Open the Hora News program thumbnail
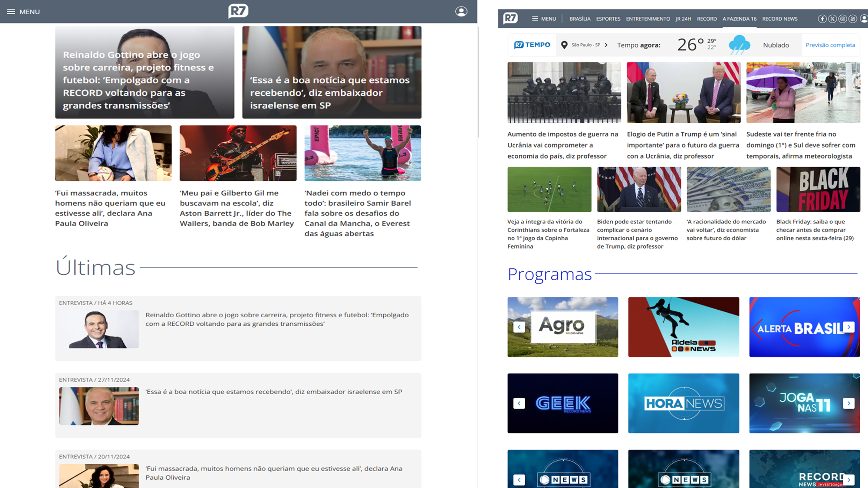This screenshot has width=868, height=488. pos(684,403)
